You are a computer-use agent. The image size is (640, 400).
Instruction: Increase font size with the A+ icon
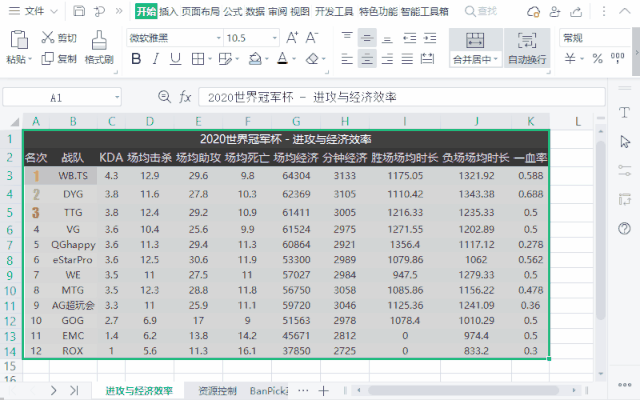tap(292, 38)
